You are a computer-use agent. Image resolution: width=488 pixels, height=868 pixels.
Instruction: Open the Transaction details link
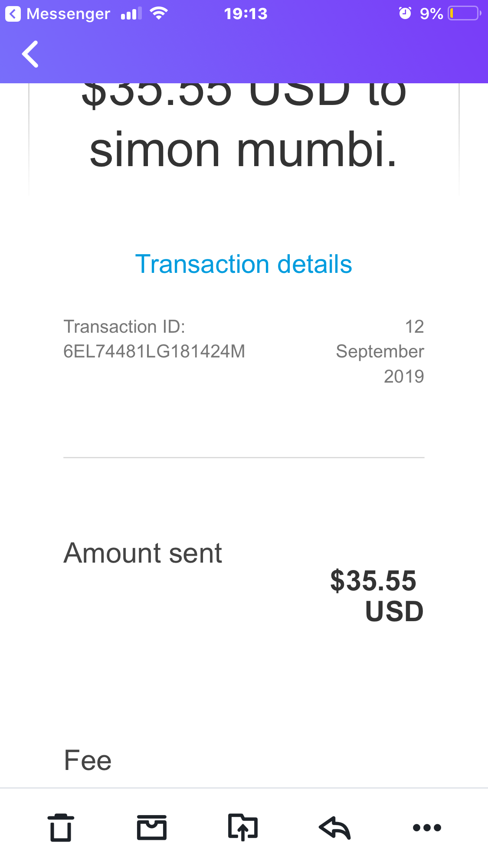(243, 264)
